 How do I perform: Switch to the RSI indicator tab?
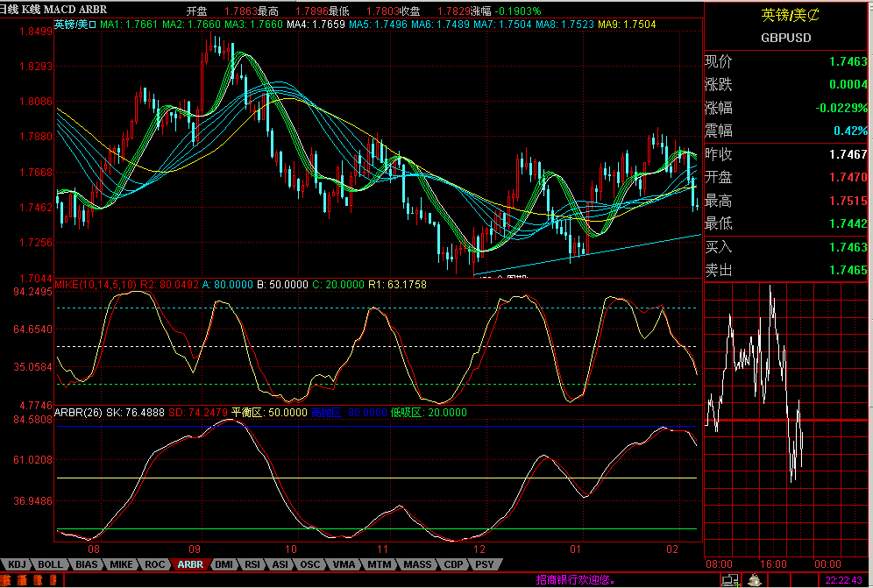[x=252, y=564]
